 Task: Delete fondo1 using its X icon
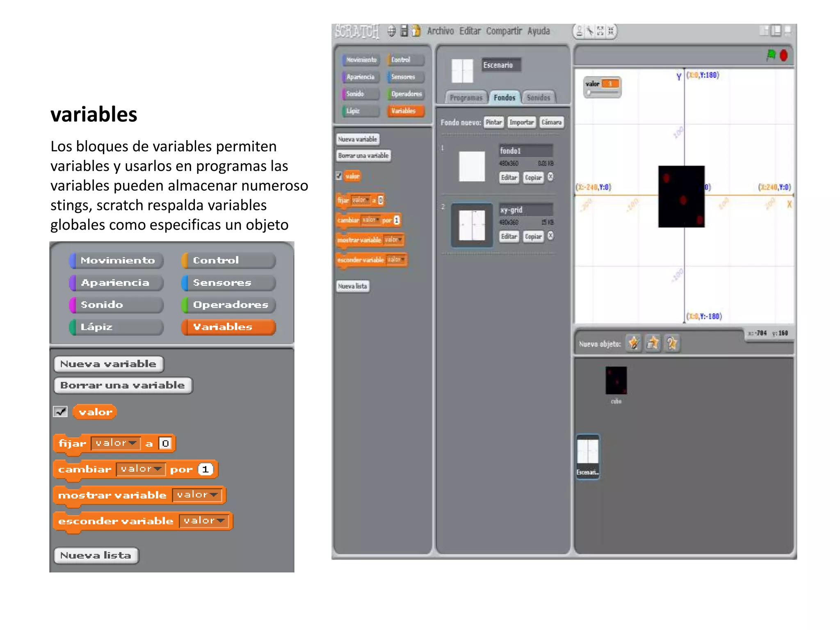551,177
